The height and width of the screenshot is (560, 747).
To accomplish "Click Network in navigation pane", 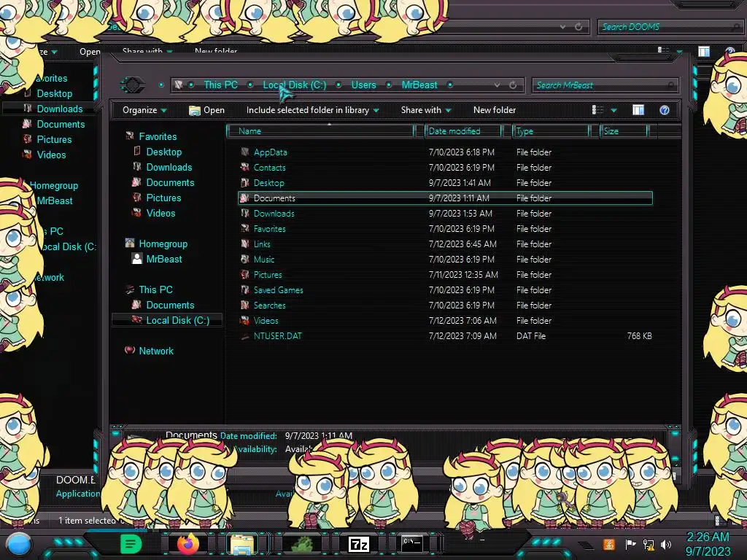I will click(156, 351).
